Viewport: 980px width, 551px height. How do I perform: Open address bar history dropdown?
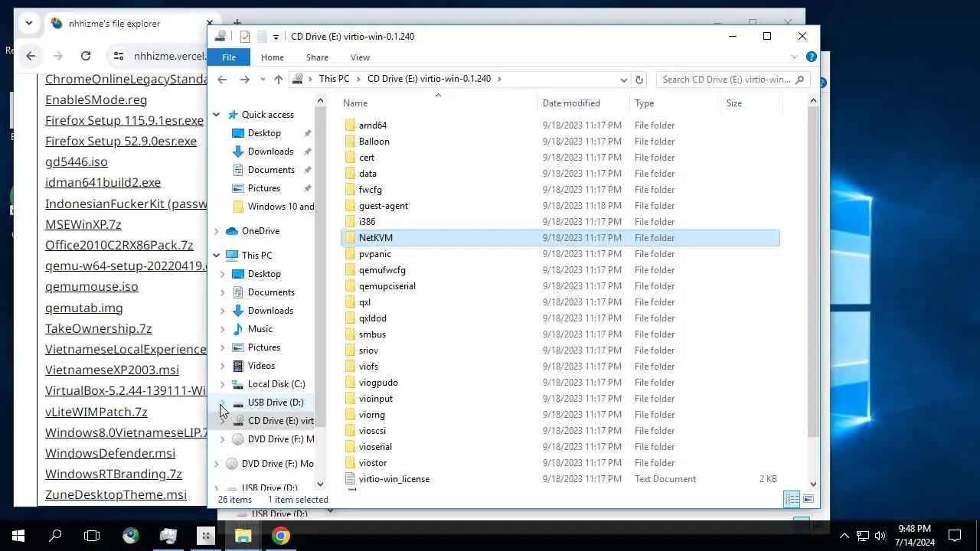(x=624, y=79)
